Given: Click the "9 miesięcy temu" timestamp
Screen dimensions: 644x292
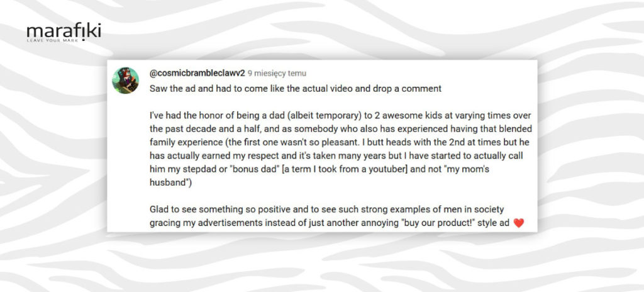Looking at the screenshot, I should [x=277, y=74].
